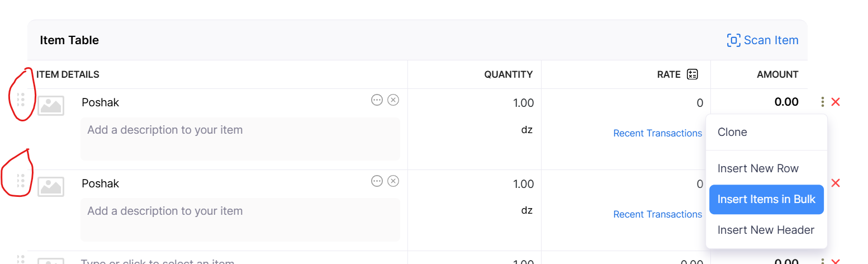This screenshot has width=868, height=264.
Task: Open the ellipsis options icon in second Poshak row
Action: pyautogui.click(x=377, y=181)
